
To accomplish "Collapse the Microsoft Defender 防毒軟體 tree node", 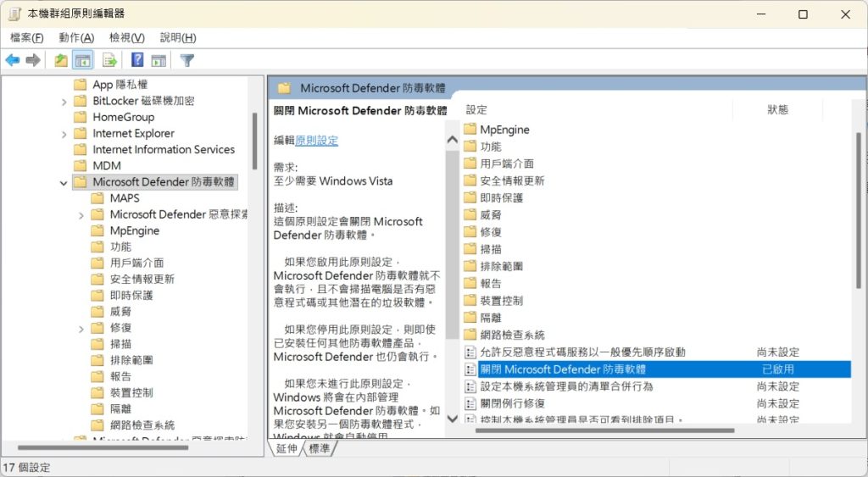I will click(64, 182).
